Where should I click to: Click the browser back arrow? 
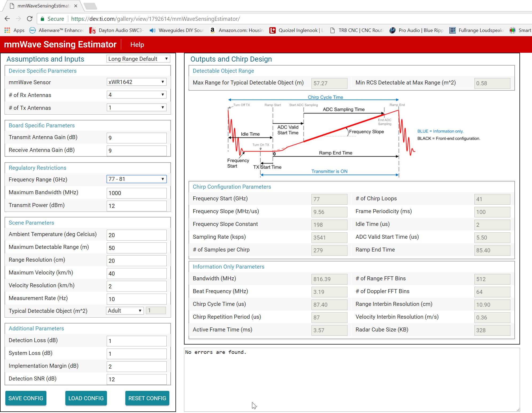7,19
